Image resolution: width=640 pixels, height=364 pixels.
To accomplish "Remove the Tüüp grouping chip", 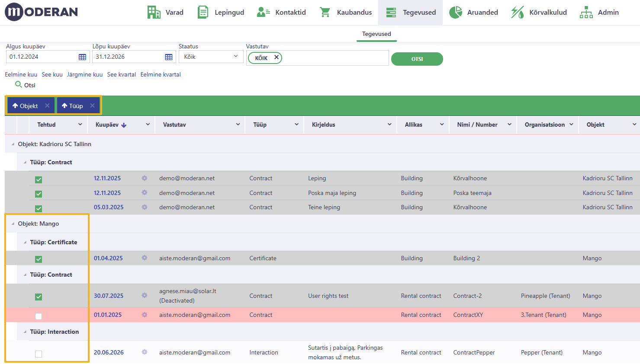I will pyautogui.click(x=92, y=105).
